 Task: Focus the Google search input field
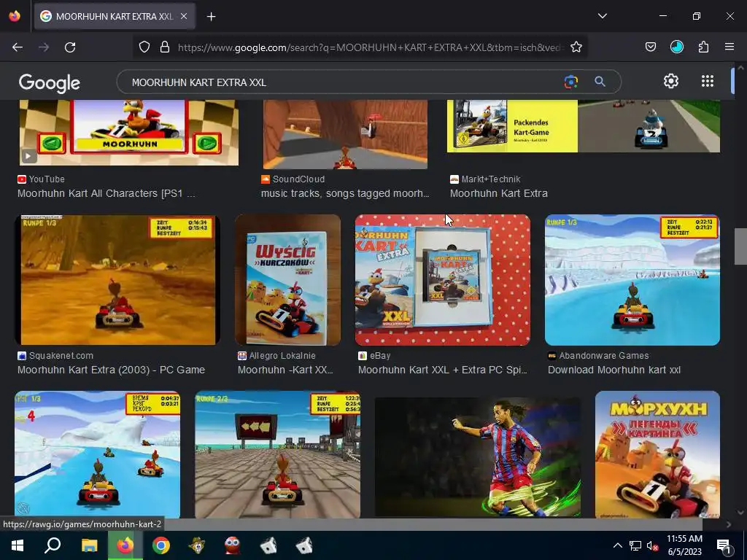click(x=343, y=82)
